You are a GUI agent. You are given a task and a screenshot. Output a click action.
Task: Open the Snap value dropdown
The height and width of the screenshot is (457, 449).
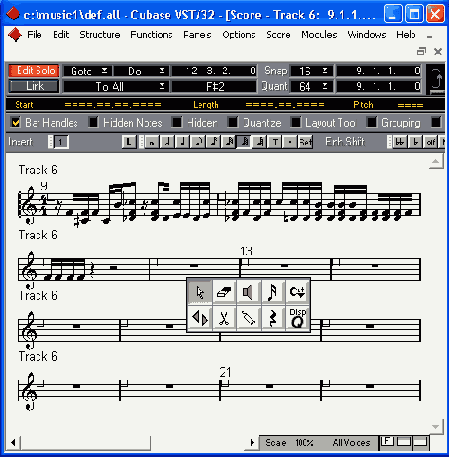[311, 71]
